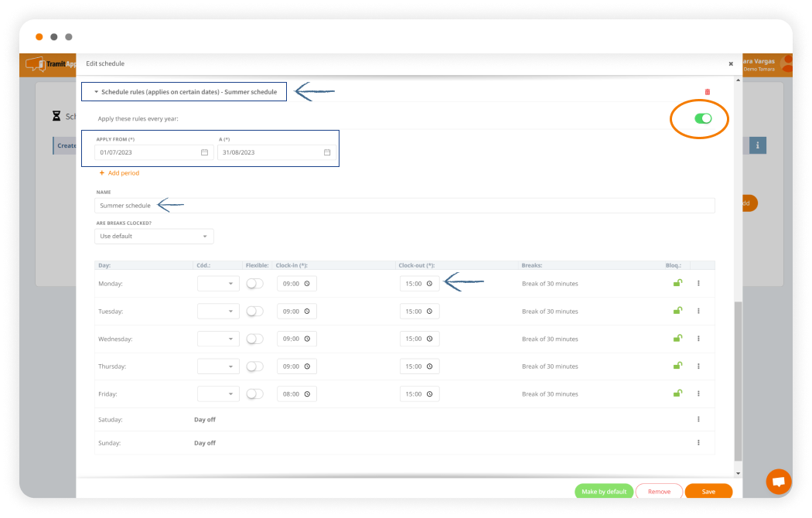Open Sunday's three-dot options menu
The image size is (812, 518).
pos(698,443)
